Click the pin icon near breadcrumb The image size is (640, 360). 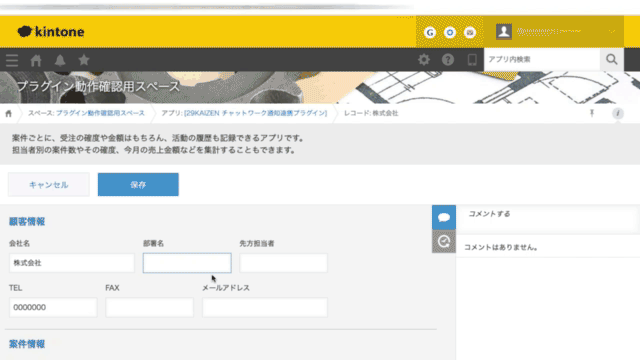[592, 113]
